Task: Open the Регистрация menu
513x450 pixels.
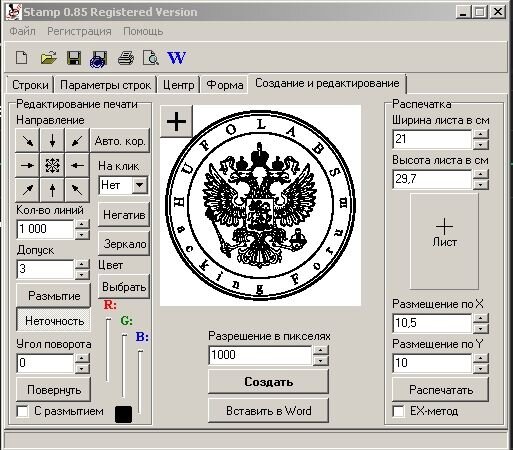Action: coord(79,31)
